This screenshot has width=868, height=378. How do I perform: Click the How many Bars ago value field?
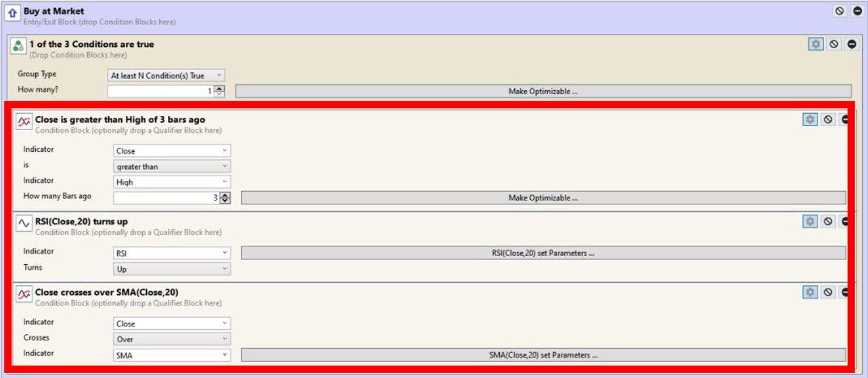click(x=167, y=198)
